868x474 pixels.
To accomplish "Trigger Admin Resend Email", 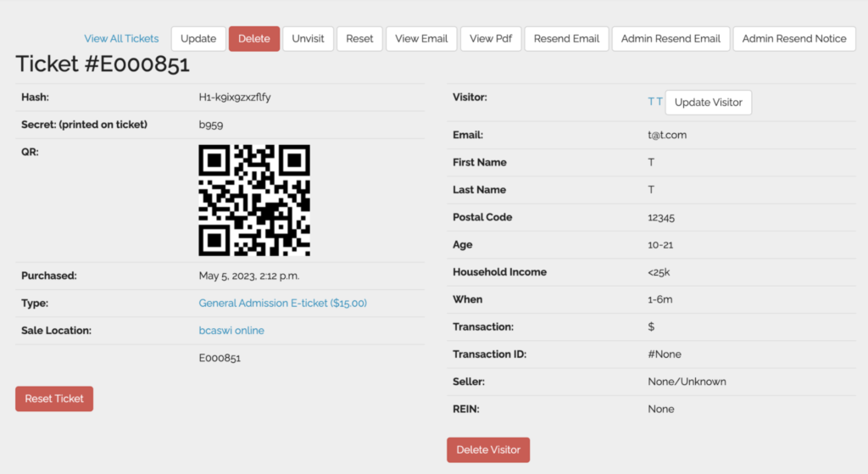I will click(x=670, y=39).
